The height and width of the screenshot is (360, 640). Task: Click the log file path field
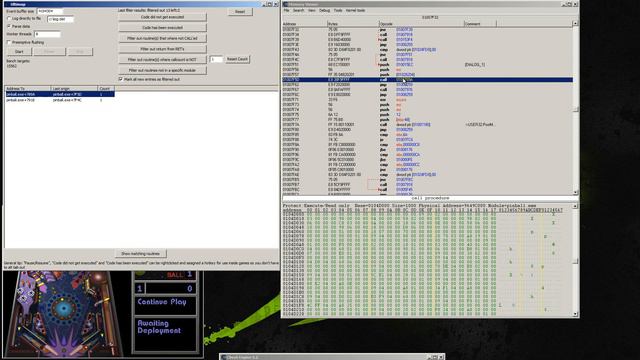tap(60, 19)
